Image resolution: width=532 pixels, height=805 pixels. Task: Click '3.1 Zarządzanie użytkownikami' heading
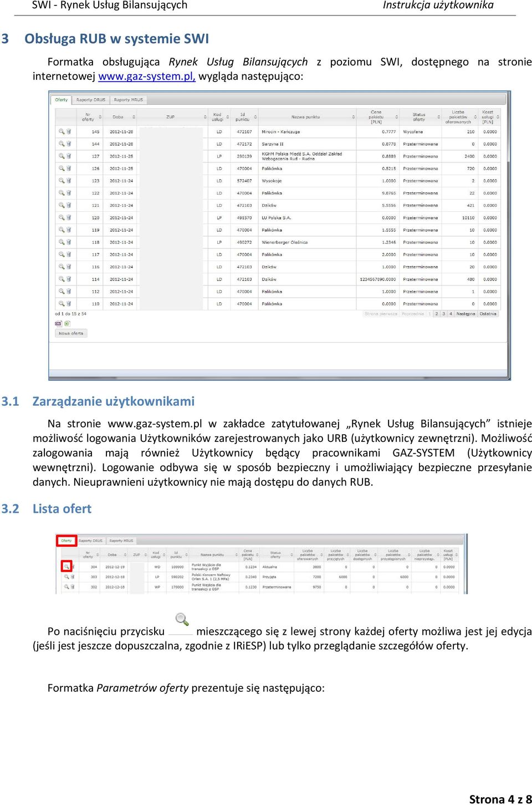pos(98,401)
